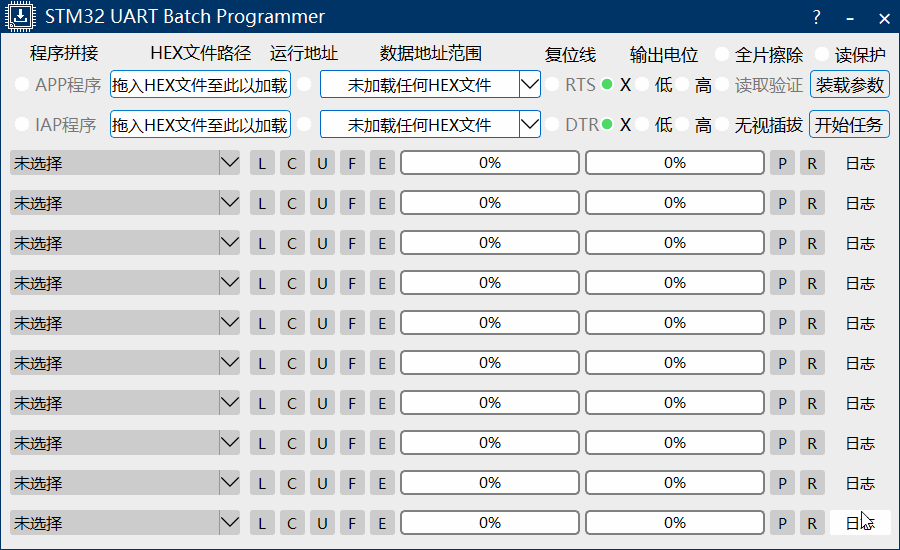Viewport: 900px width, 550px height.
Task: Enable the 全片擦除 option
Action: (x=722, y=55)
